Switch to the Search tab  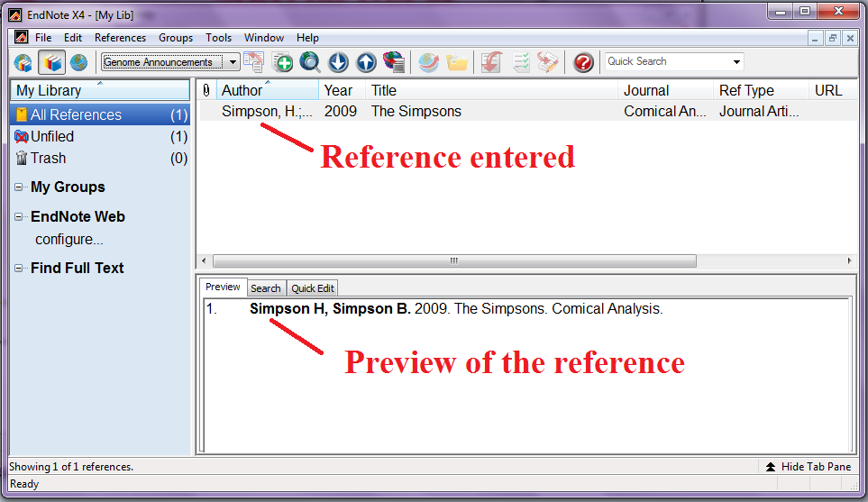click(x=266, y=288)
